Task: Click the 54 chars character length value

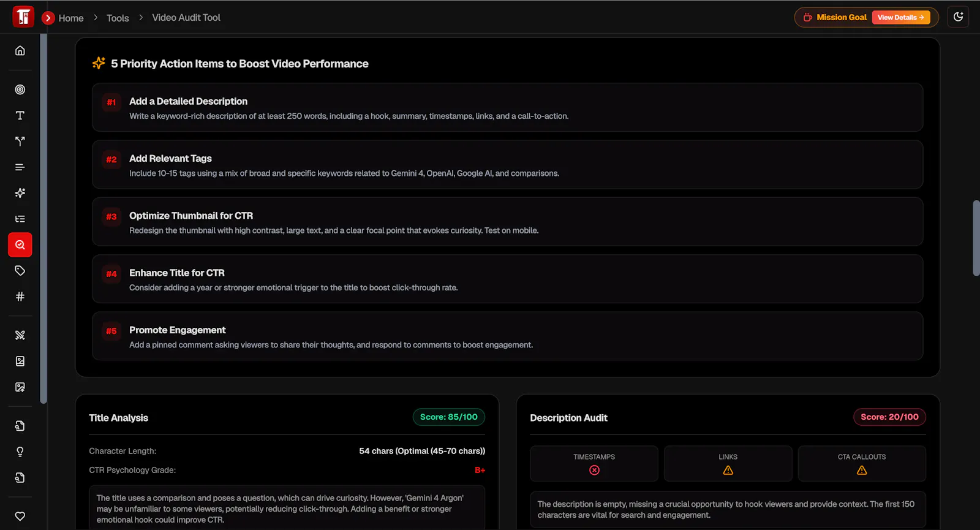Action: [422, 451]
